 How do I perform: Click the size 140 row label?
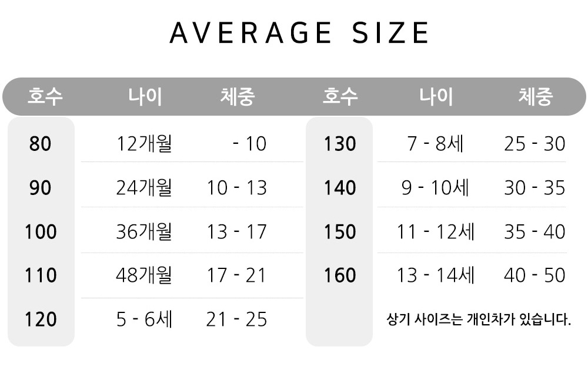340,188
